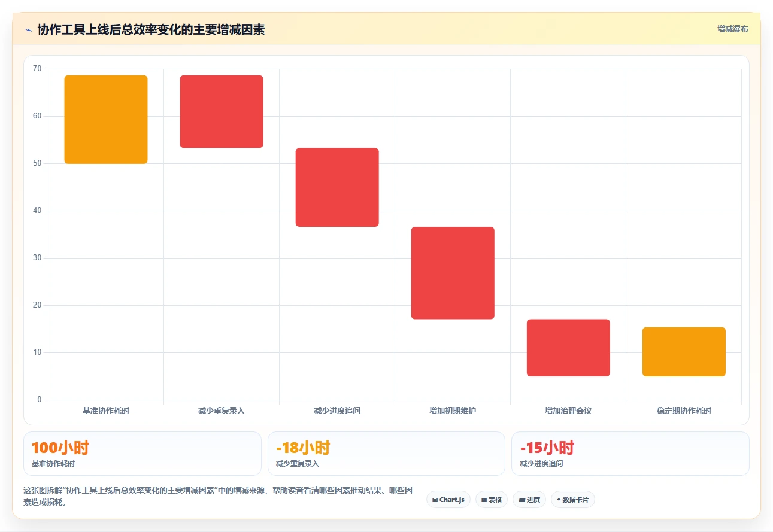This screenshot has height=532, width=773.
Task: Click the red 减少重复录入 bar
Action: pos(222,111)
